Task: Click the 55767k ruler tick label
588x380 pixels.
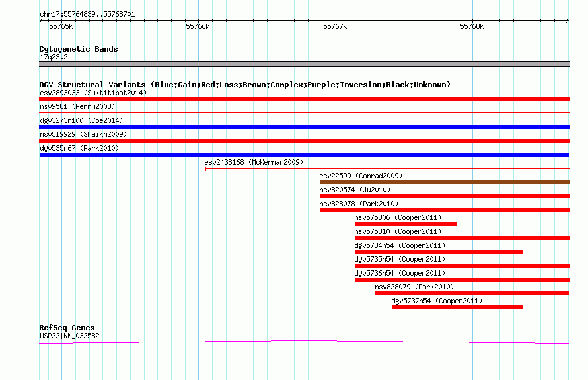Action: 335,26
